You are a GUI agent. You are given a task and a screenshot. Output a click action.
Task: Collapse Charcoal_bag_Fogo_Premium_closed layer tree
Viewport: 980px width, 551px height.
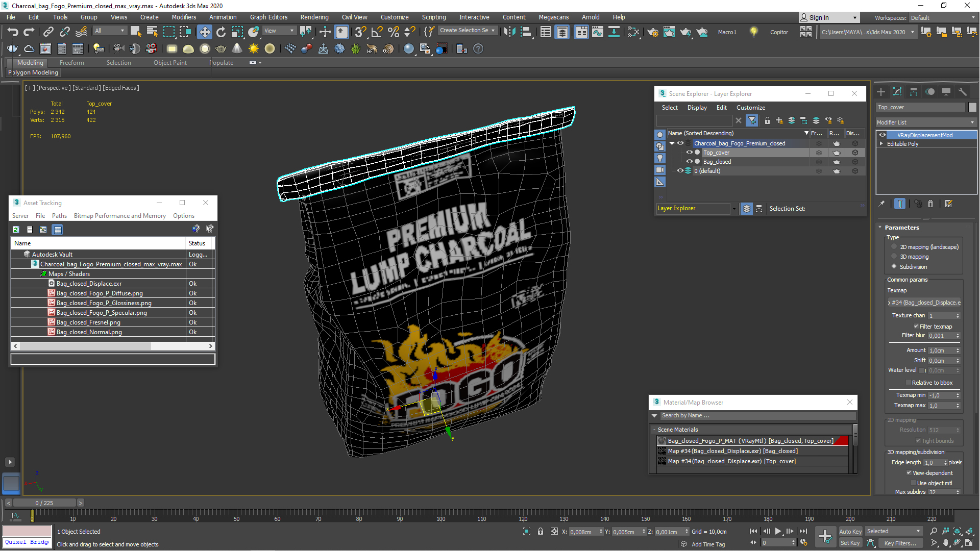click(672, 143)
